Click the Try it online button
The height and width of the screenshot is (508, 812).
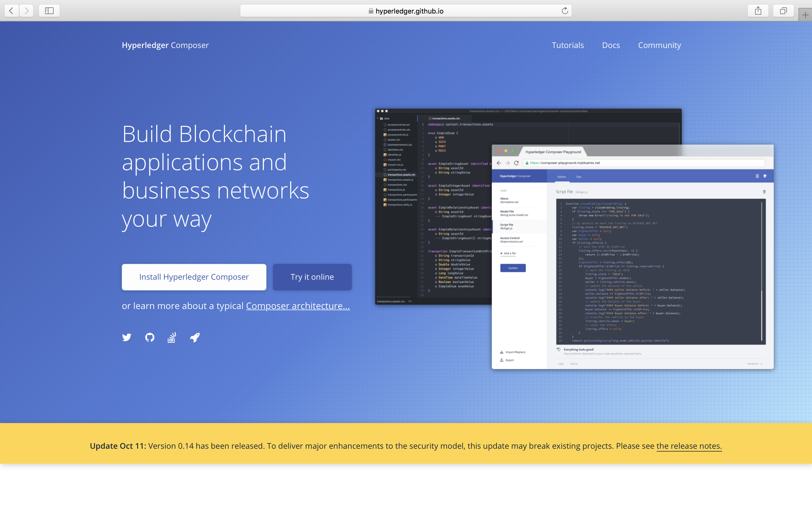[312, 277]
